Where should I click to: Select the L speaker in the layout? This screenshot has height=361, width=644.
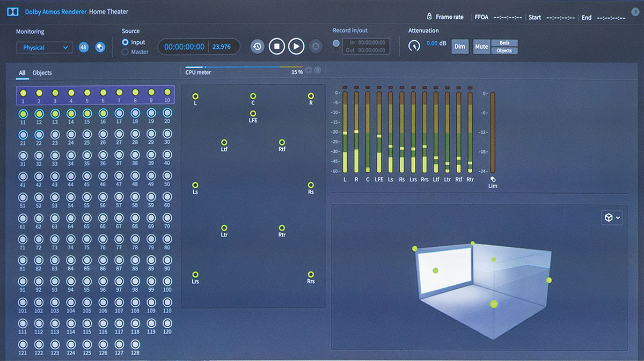tap(195, 96)
